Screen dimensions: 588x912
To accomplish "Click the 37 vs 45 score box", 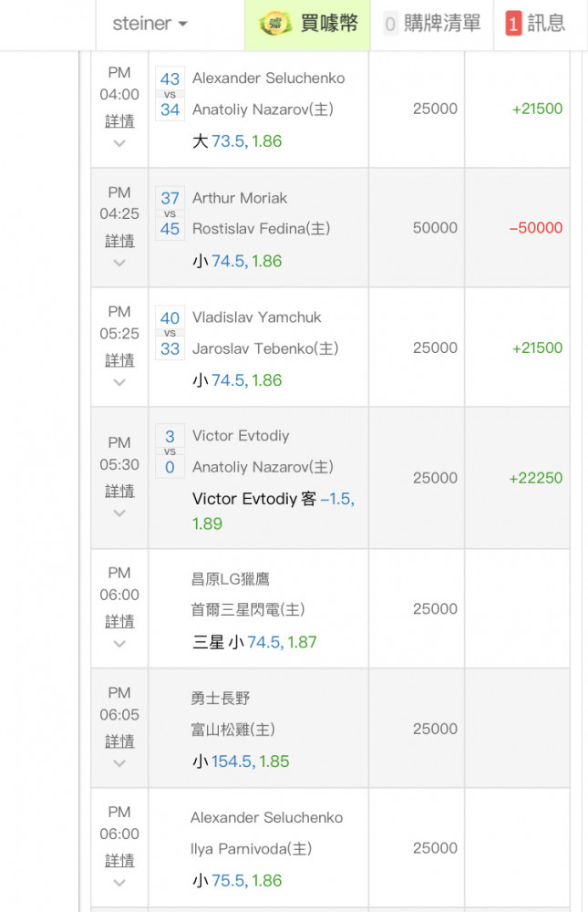I will [170, 213].
